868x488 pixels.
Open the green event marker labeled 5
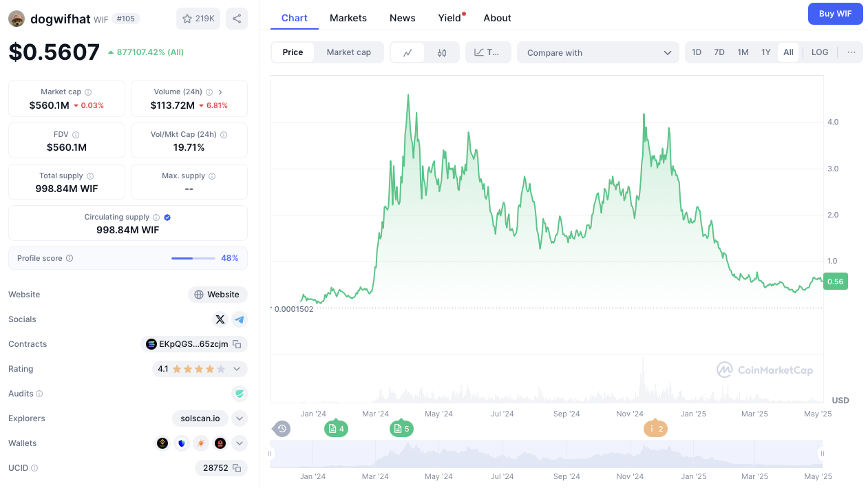click(401, 429)
